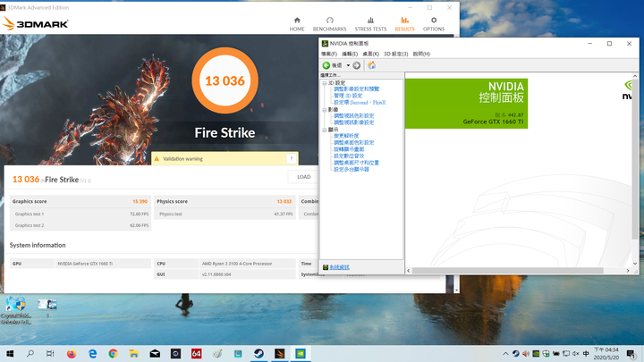Screen dimensions: 644x362
Task: Click the LOAD button in 3DMark results
Action: pyautogui.click(x=303, y=177)
